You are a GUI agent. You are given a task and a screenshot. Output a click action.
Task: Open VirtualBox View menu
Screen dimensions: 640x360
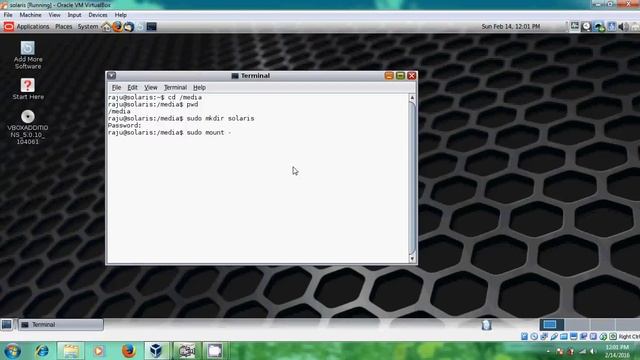[x=54, y=15]
